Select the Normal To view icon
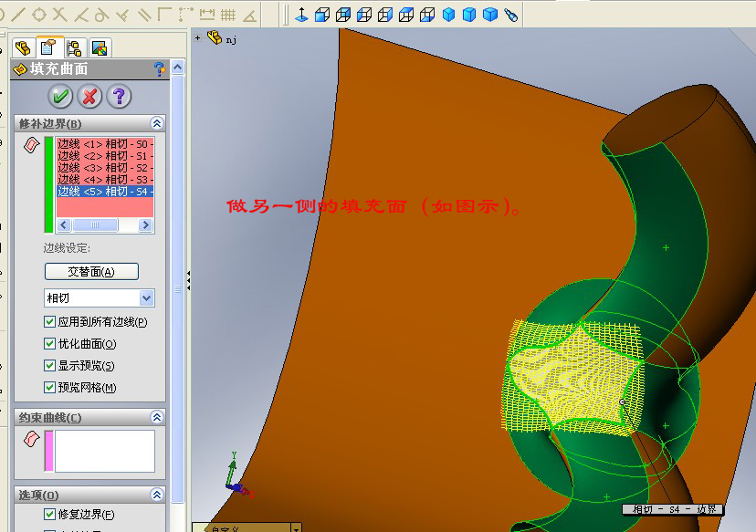Image resolution: width=756 pixels, height=532 pixels. click(301, 15)
